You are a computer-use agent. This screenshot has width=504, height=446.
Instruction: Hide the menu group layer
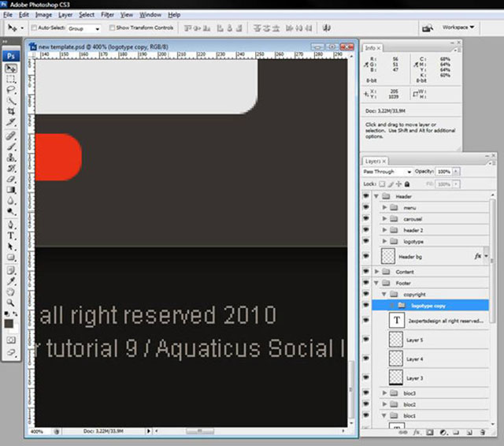click(x=365, y=207)
